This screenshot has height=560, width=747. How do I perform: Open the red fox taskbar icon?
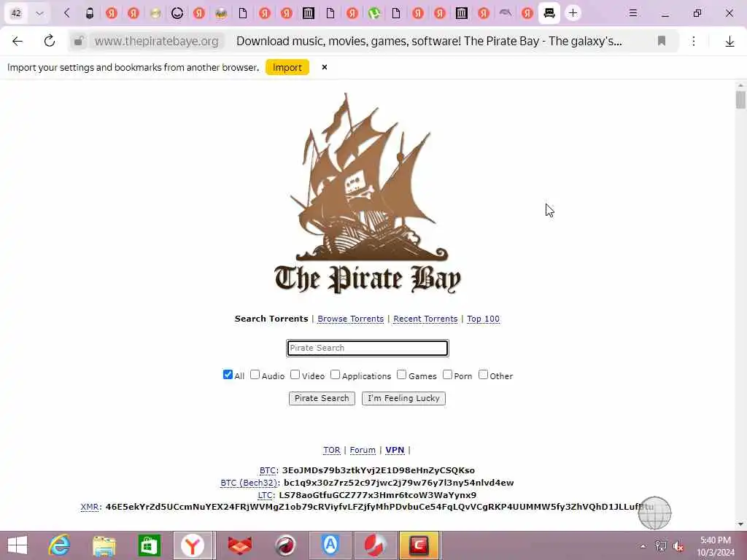pos(239,545)
